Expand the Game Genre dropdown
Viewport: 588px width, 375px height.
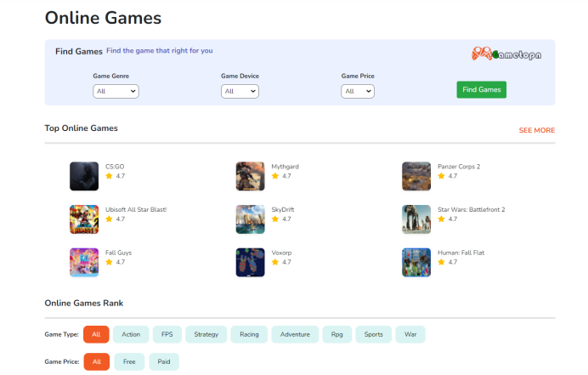coord(116,91)
